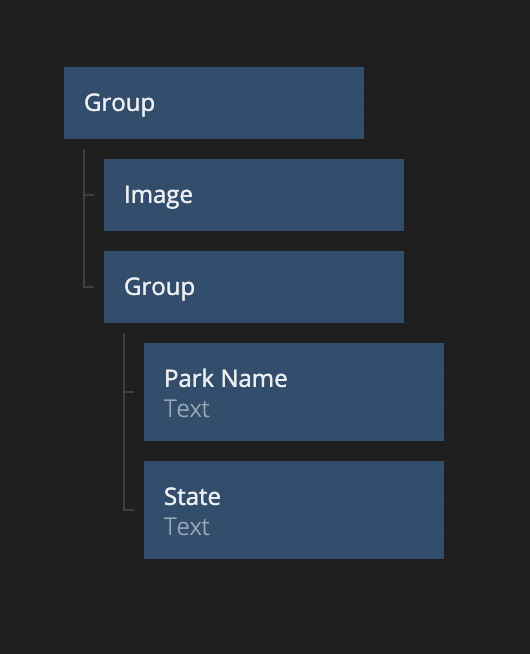Click the "Park Name" title text
This screenshot has height=654, width=530.
[226, 379]
